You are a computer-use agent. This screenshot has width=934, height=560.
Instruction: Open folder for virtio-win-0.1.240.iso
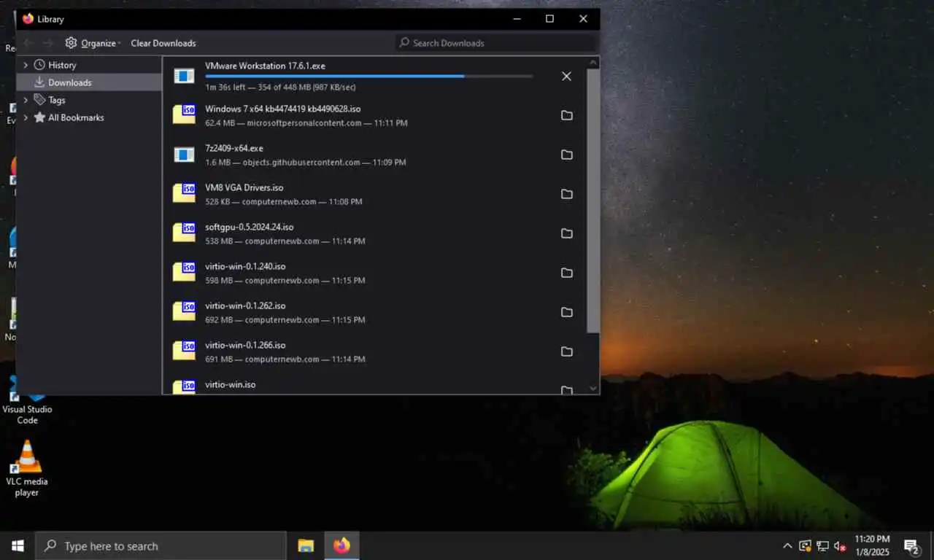566,273
